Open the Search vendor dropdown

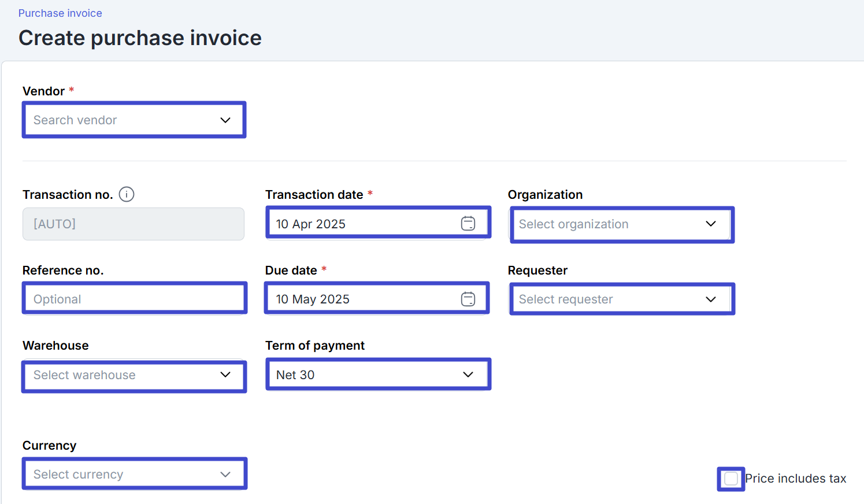tap(134, 120)
